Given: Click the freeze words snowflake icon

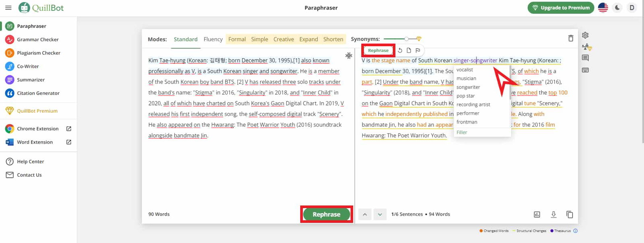Looking at the screenshot, I should point(349,56).
